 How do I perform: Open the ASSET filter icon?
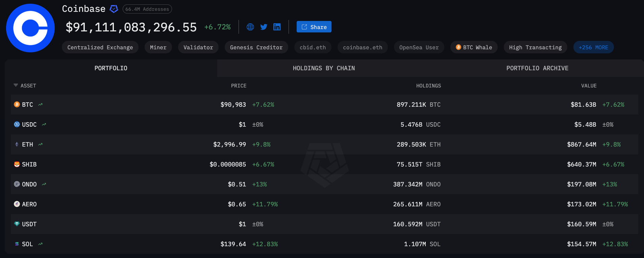coord(16,85)
